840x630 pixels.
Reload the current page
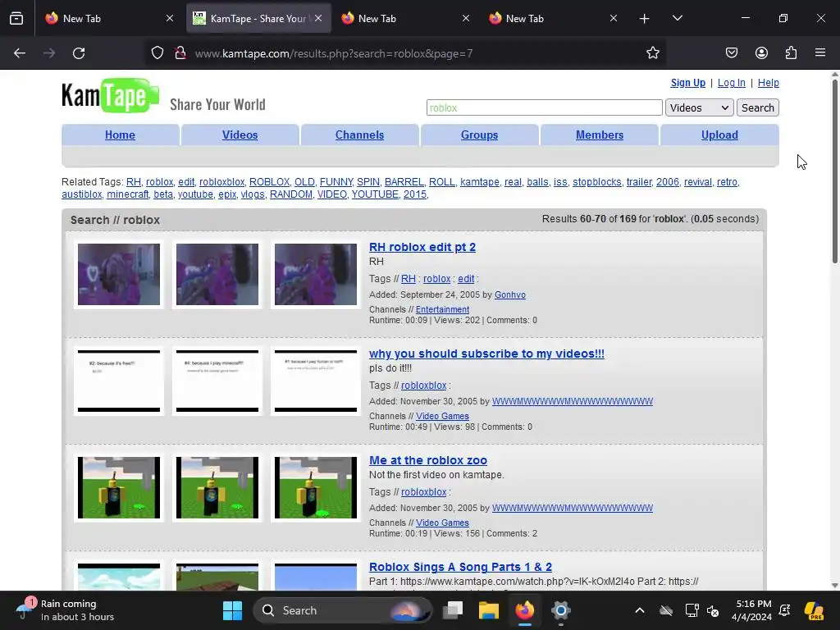click(79, 53)
